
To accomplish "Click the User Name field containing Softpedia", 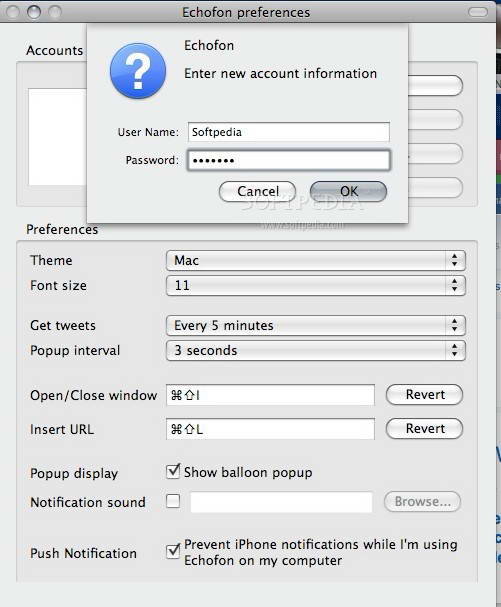I will [288, 132].
